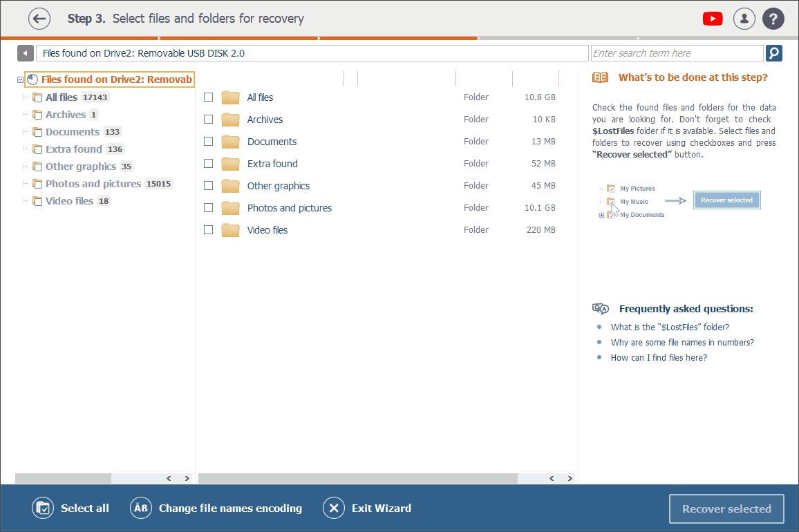Tick the Photos and pictures checkbox
This screenshot has width=799, height=532.
(209, 208)
